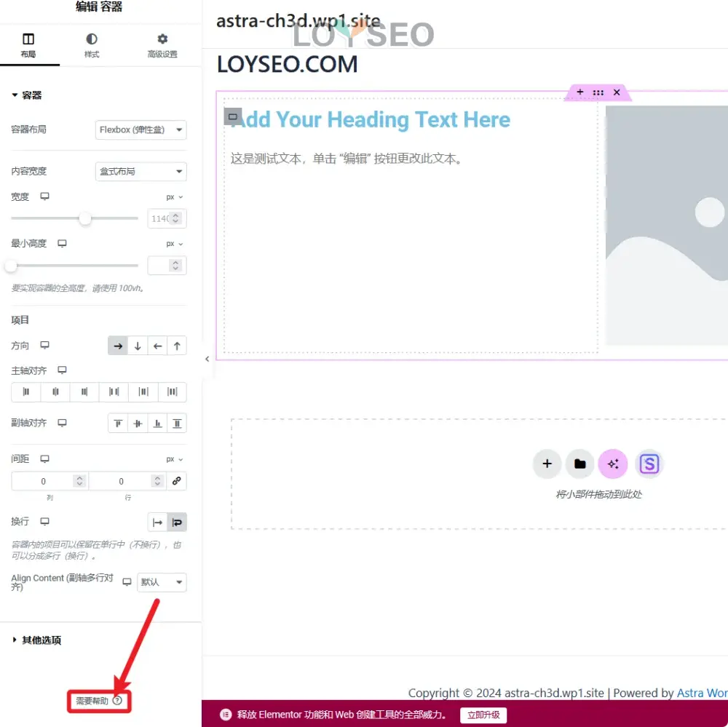Image resolution: width=728 pixels, height=727 pixels.
Task: Click the 立即升级 upgrade button
Action: pyautogui.click(x=483, y=715)
